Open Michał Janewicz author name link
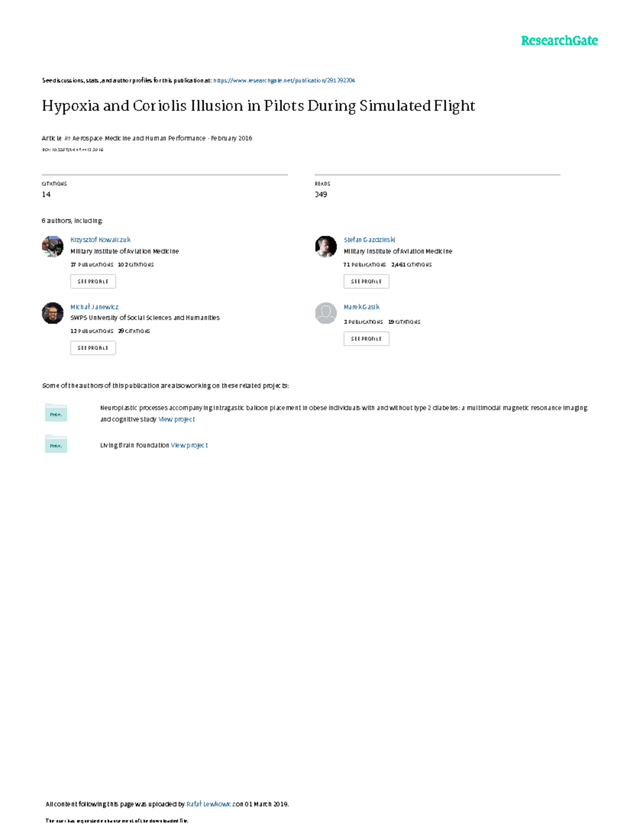Screen dimensions: 630x840 pos(94,307)
